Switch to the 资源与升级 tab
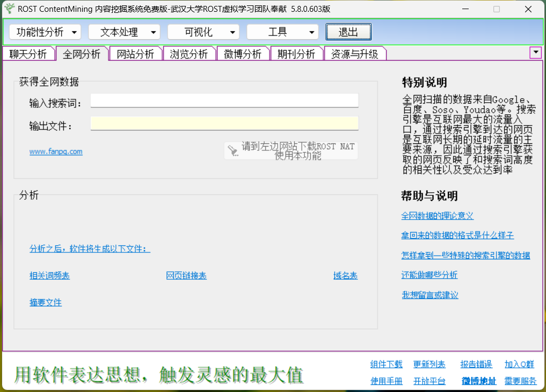The width and height of the screenshot is (546, 392). pos(355,53)
